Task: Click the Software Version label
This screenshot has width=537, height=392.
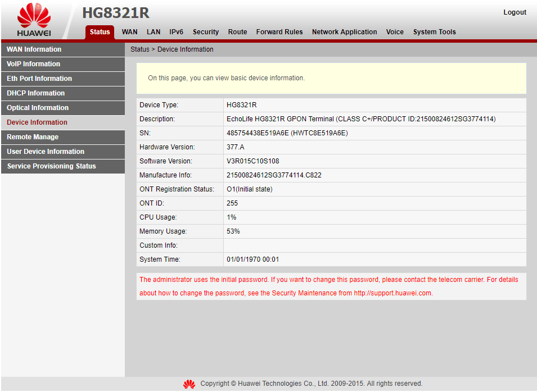Action: point(166,161)
